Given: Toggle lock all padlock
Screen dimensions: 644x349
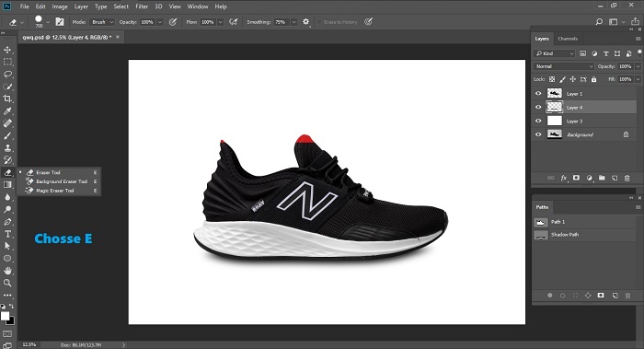Looking at the screenshot, I should point(594,79).
